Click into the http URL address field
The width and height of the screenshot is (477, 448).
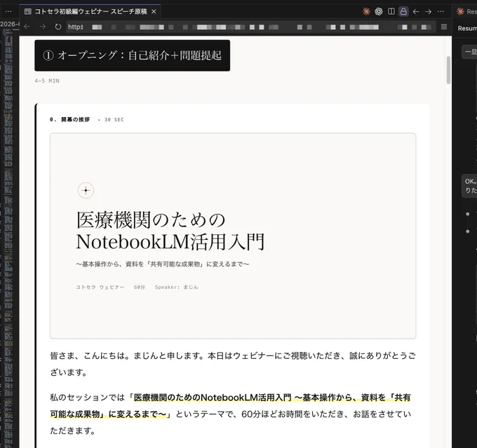pyautogui.click(x=251, y=27)
